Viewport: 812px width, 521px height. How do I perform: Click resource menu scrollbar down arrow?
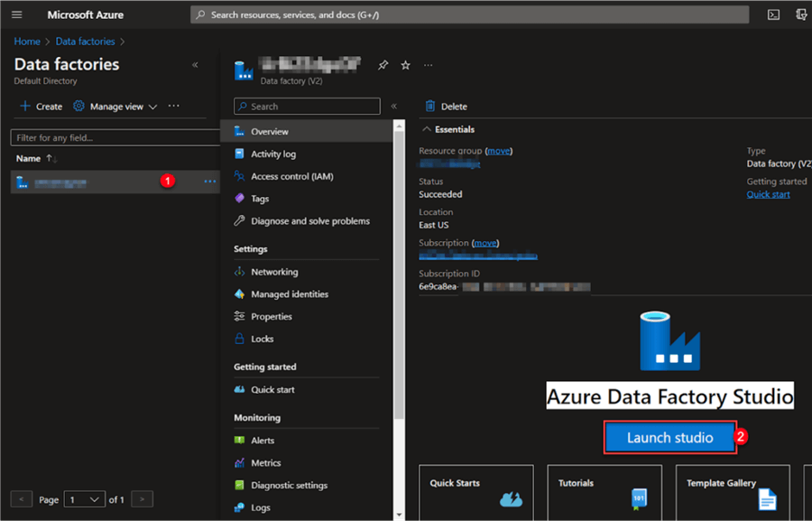(399, 515)
